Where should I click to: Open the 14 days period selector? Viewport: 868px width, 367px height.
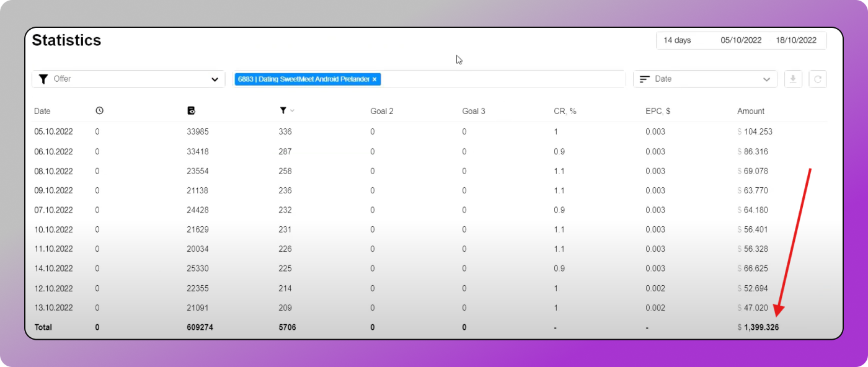click(677, 40)
